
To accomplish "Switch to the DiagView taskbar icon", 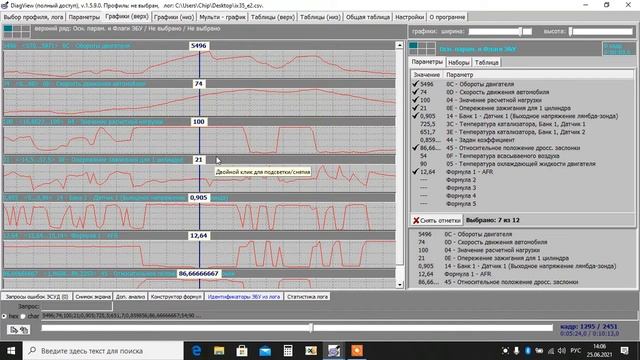I will 334,351.
